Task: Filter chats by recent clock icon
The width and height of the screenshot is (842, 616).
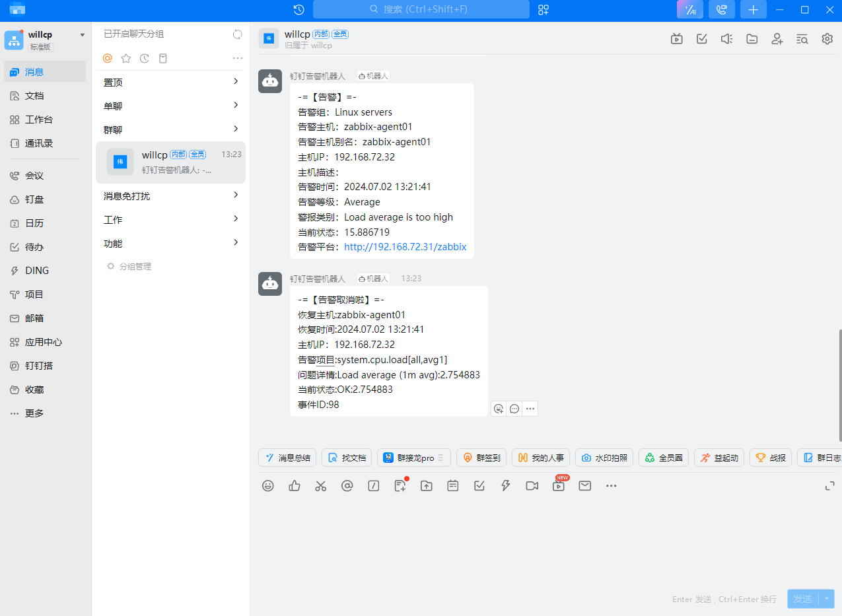Action: coord(145,58)
